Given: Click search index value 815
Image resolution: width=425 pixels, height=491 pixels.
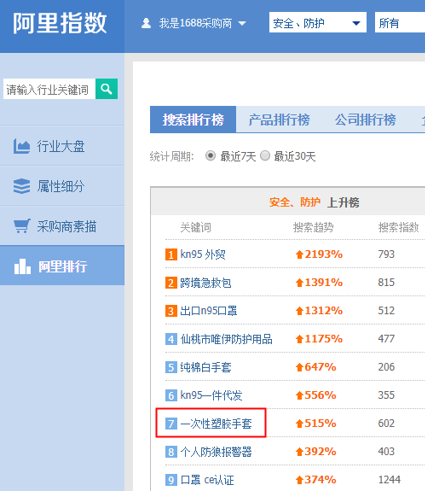Looking at the screenshot, I should click(x=386, y=283).
